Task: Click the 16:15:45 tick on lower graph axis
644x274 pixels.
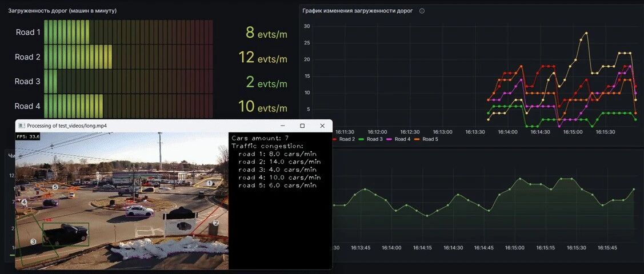Action: point(607,248)
